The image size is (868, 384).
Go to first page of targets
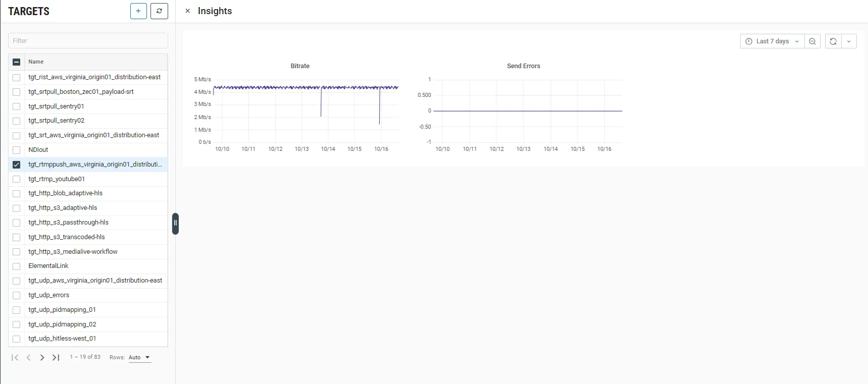(x=15, y=357)
